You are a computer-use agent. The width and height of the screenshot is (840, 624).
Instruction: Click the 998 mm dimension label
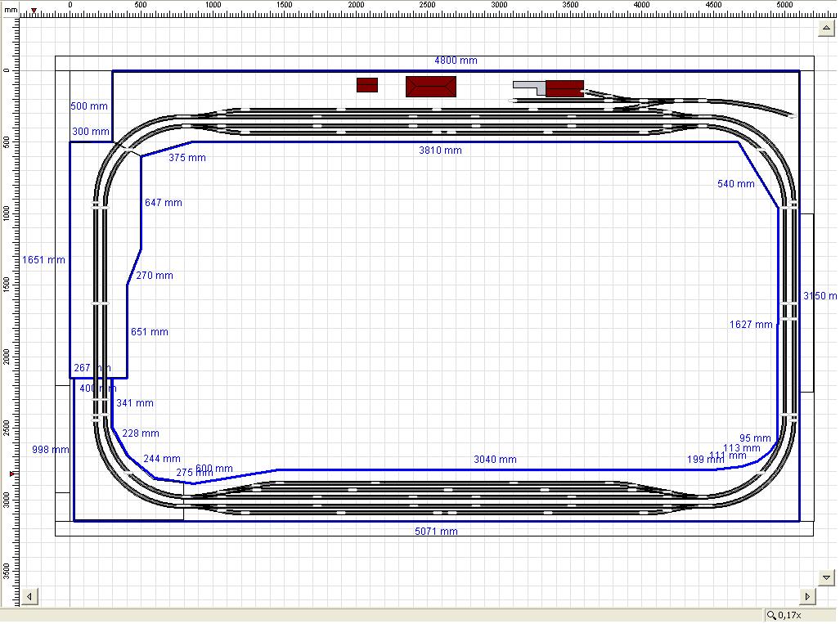coord(51,450)
